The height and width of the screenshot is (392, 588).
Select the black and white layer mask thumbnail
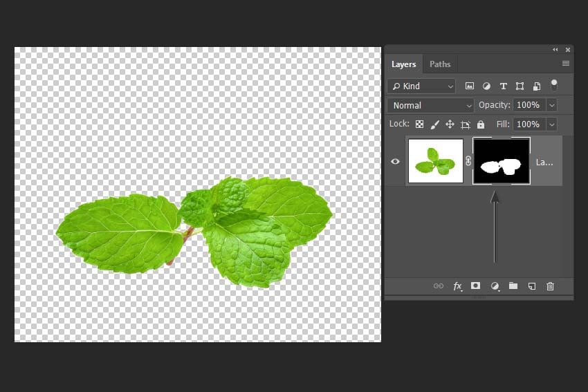click(502, 161)
